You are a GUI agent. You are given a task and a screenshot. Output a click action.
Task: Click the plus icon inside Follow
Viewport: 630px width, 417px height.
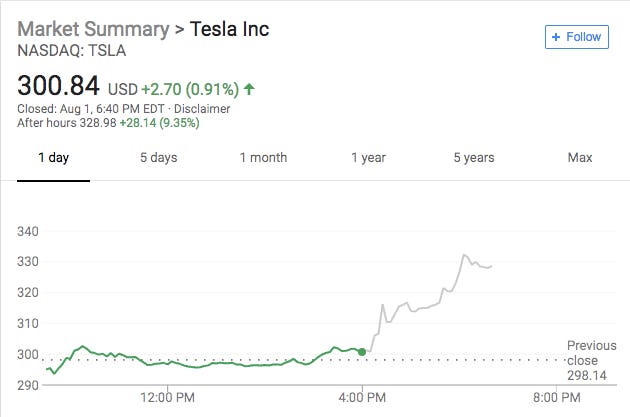(x=555, y=37)
